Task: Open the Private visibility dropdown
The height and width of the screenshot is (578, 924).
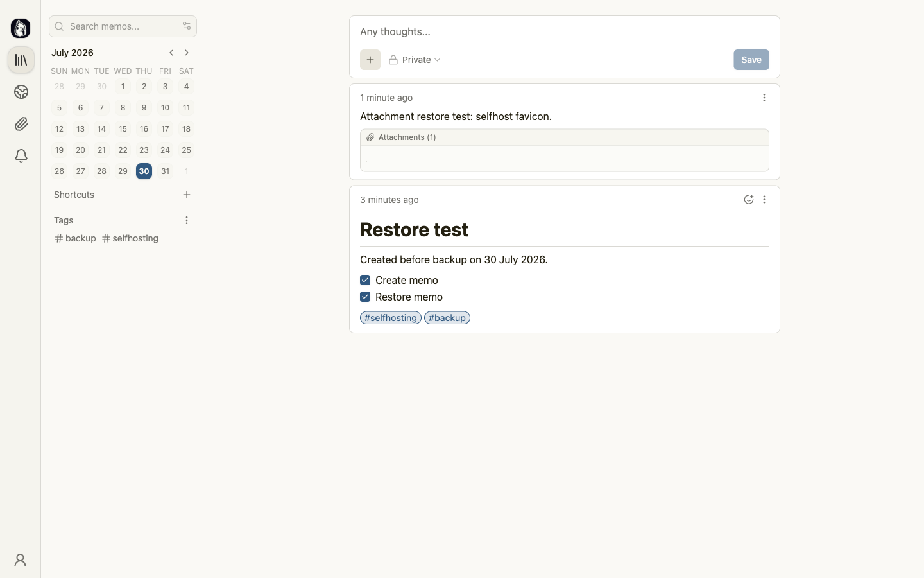Action: coord(415,60)
